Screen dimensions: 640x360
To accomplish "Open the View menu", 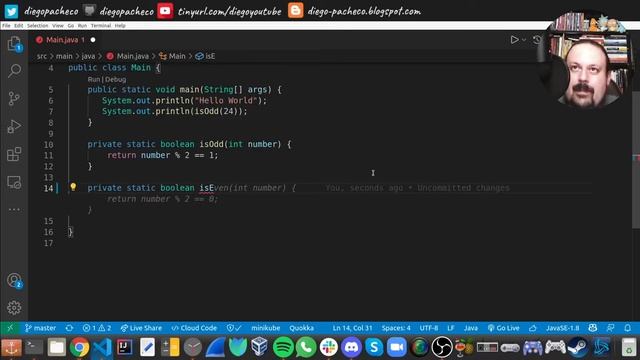I will click(x=58, y=25).
